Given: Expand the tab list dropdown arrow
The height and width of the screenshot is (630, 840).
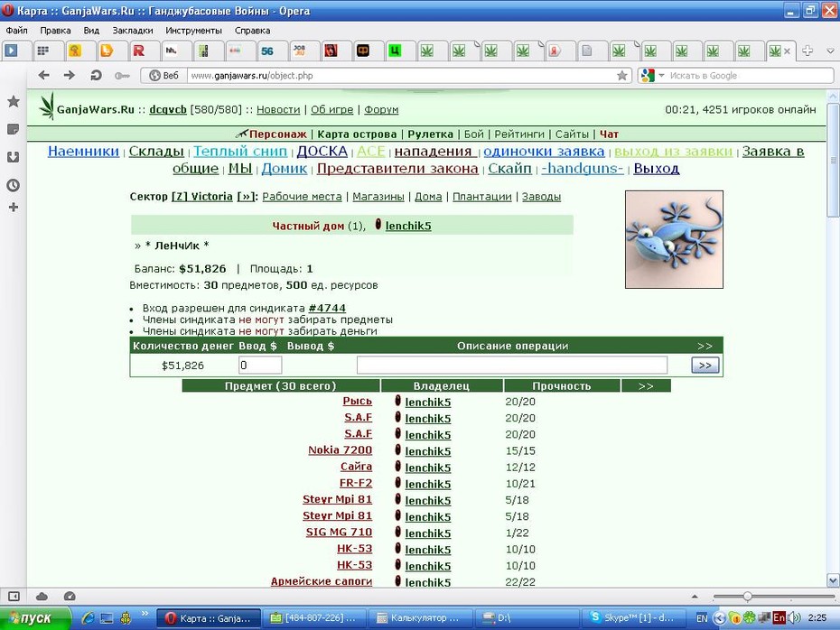Looking at the screenshot, I should coord(830,51).
